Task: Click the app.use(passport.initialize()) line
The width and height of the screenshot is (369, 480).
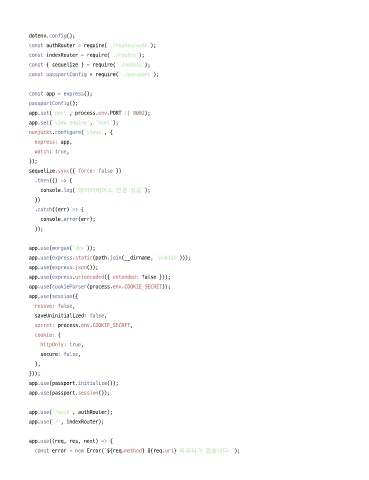Action: 73,383
